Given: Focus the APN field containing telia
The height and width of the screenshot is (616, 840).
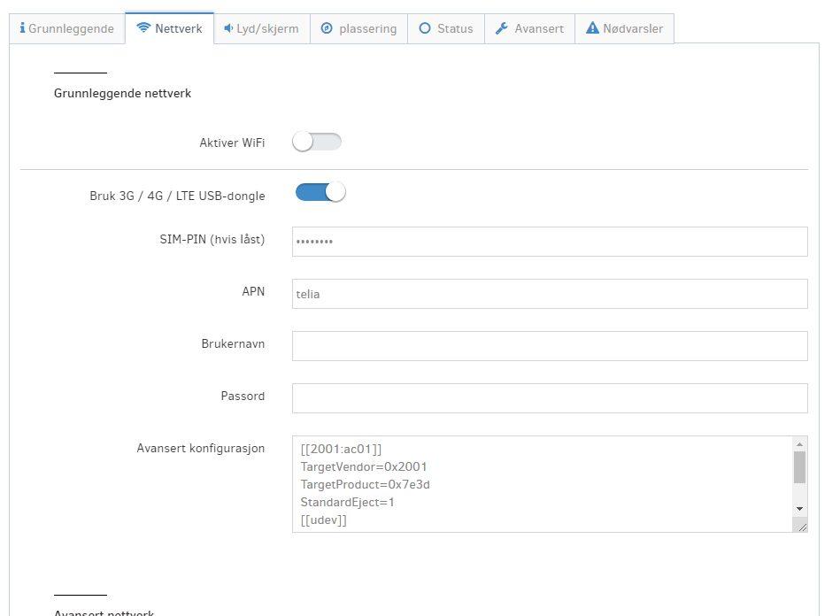Looking at the screenshot, I should point(549,294).
